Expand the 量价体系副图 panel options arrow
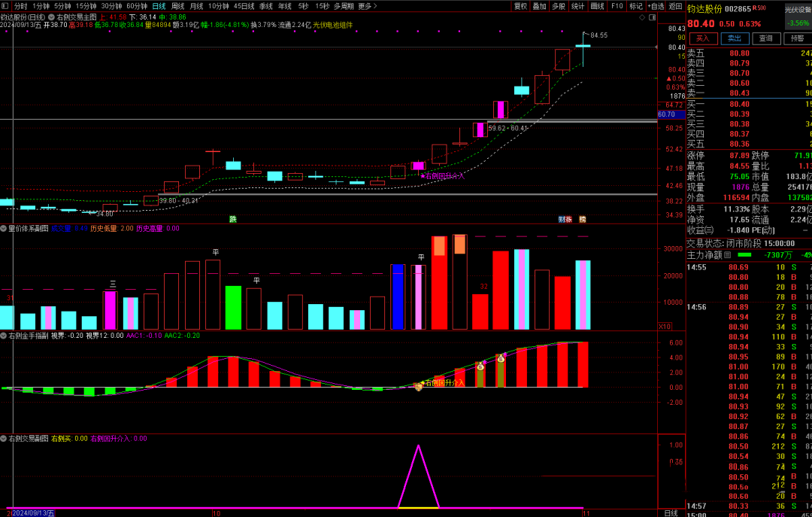812x517 pixels. tap(4, 228)
